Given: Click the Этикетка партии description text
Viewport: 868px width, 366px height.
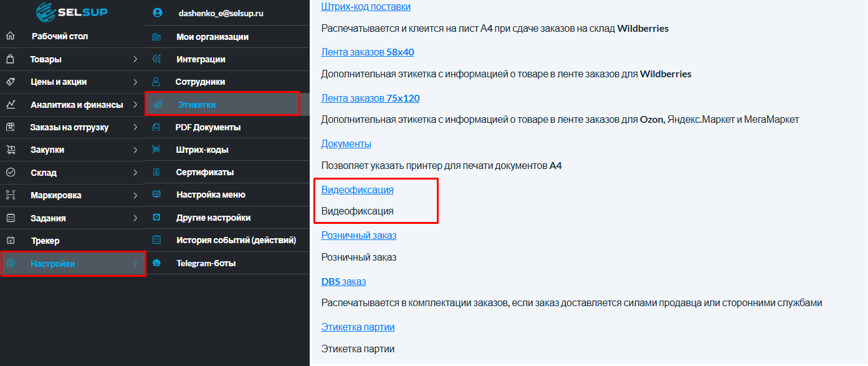Looking at the screenshot, I should 358,349.
